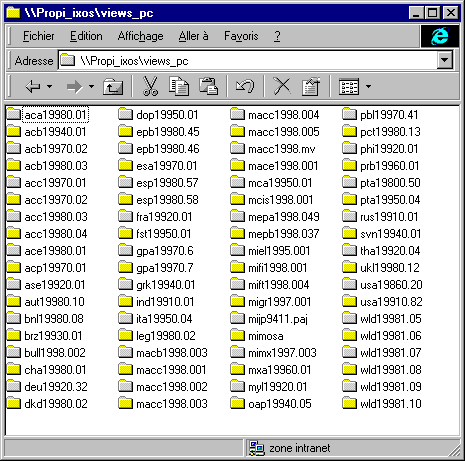This screenshot has height=461, width=465.
Task: Open Properties toolbar icon
Action: click(311, 86)
